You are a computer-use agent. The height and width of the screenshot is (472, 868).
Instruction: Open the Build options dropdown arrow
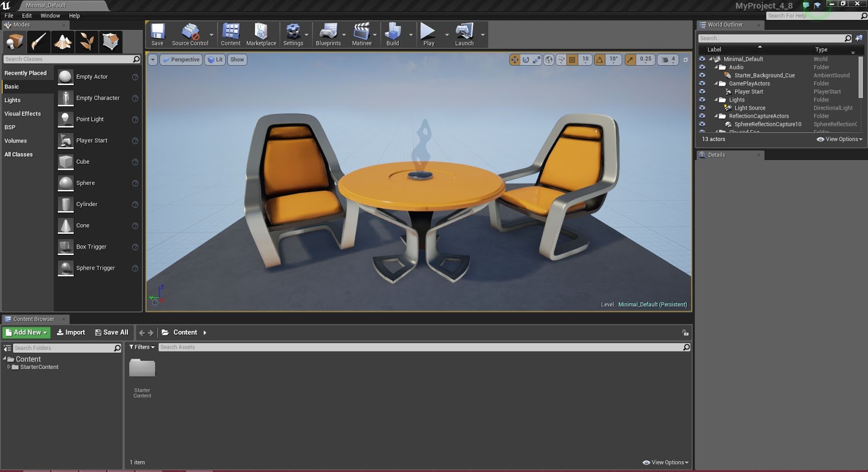411,35
